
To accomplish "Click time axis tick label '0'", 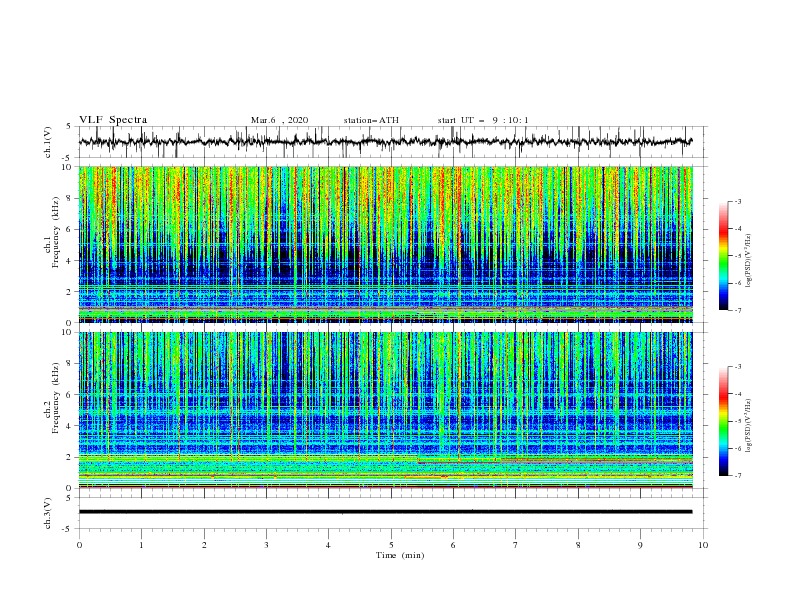I will 79,545.
